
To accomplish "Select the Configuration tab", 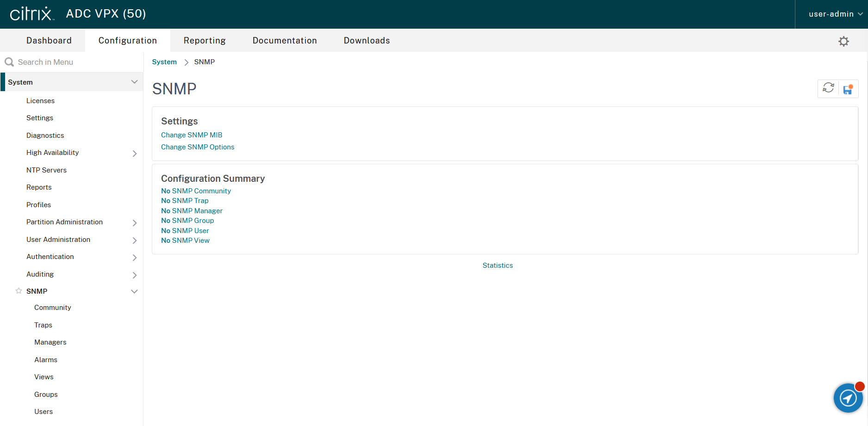I will [x=128, y=40].
